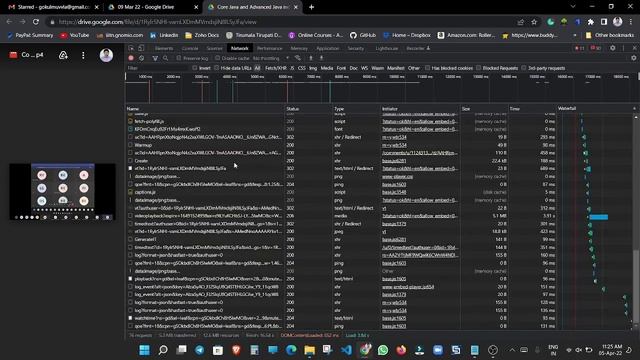Click the video preview thumbnail
The height and width of the screenshot is (360, 640).
[62, 192]
